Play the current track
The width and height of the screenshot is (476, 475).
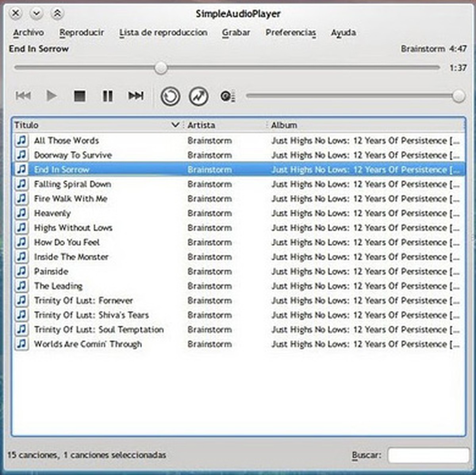click(x=52, y=96)
